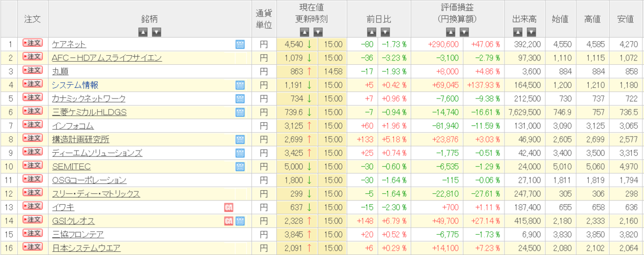Open calendar icon in 構造計画研究所 row
644x255 pixels.
(x=240, y=140)
